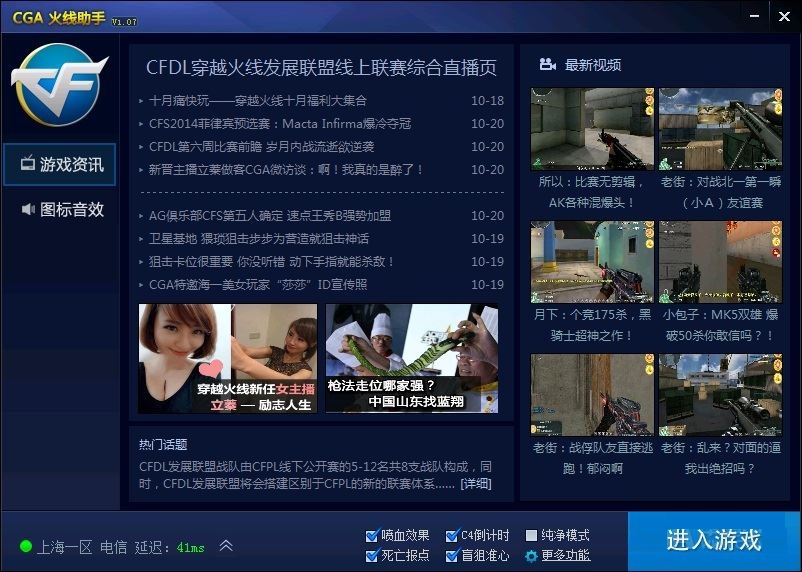Click the CF CrossFire logo
Screen dimensions: 802x572
coord(59,84)
